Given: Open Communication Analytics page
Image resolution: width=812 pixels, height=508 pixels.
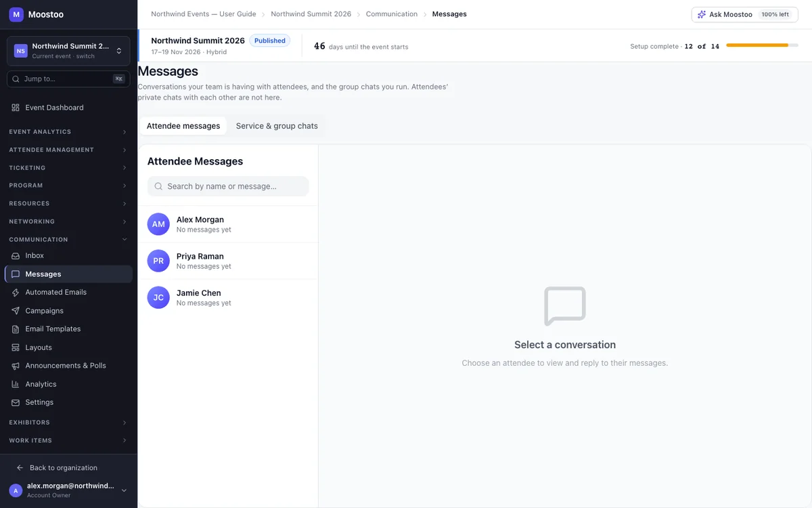Looking at the screenshot, I should 68,384.
